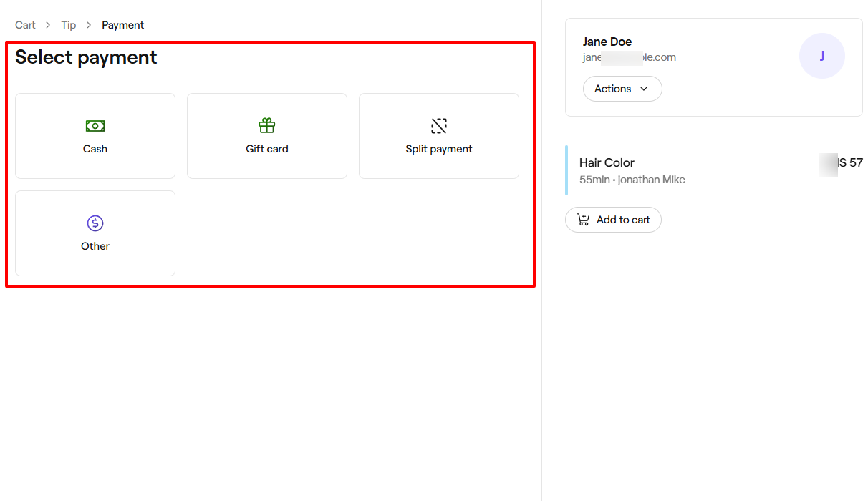Click the purple dollar-sign circle icon

click(95, 223)
